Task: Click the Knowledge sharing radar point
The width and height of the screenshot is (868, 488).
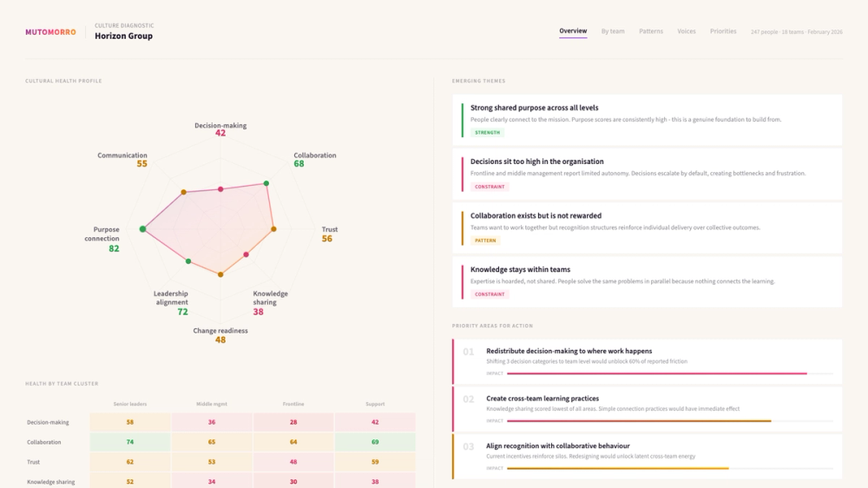Action: click(247, 254)
